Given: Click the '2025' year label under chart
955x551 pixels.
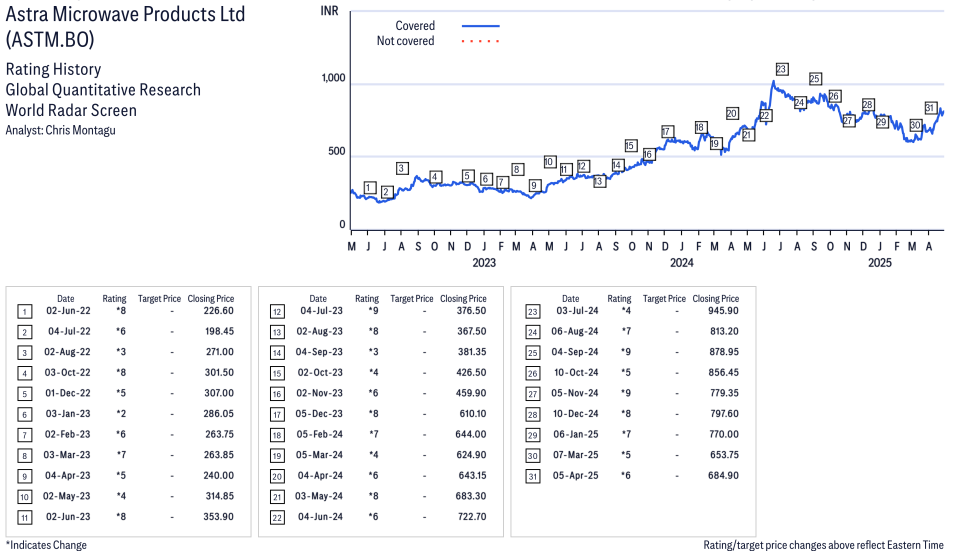Looking at the screenshot, I should coord(879,262).
